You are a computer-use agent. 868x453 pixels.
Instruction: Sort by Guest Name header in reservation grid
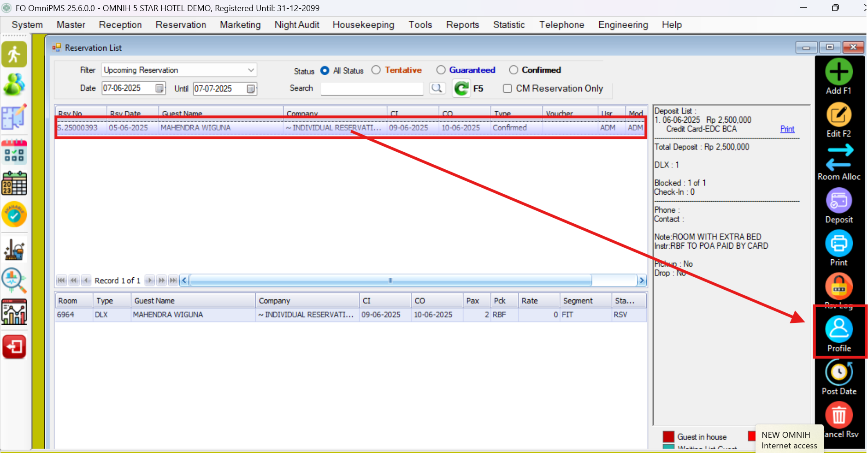coord(221,113)
